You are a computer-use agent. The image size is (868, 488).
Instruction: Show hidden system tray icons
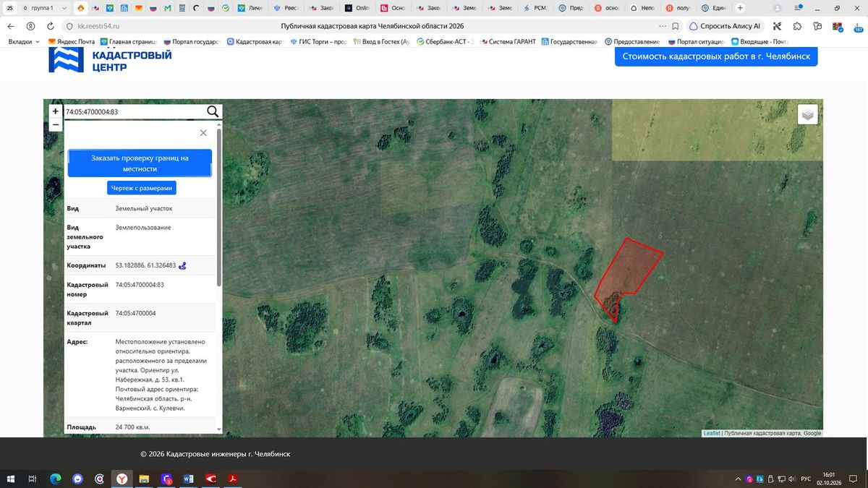(x=738, y=479)
